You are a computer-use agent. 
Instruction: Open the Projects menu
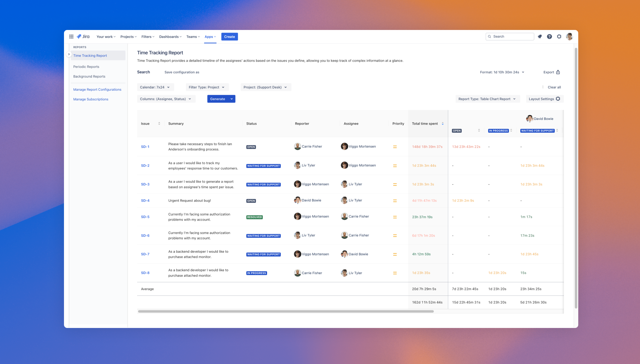pyautogui.click(x=128, y=37)
